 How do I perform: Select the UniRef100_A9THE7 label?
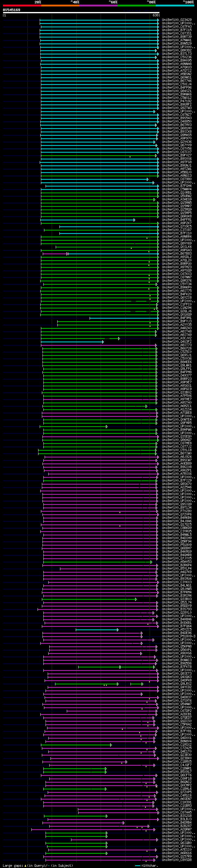pos(176,399)
